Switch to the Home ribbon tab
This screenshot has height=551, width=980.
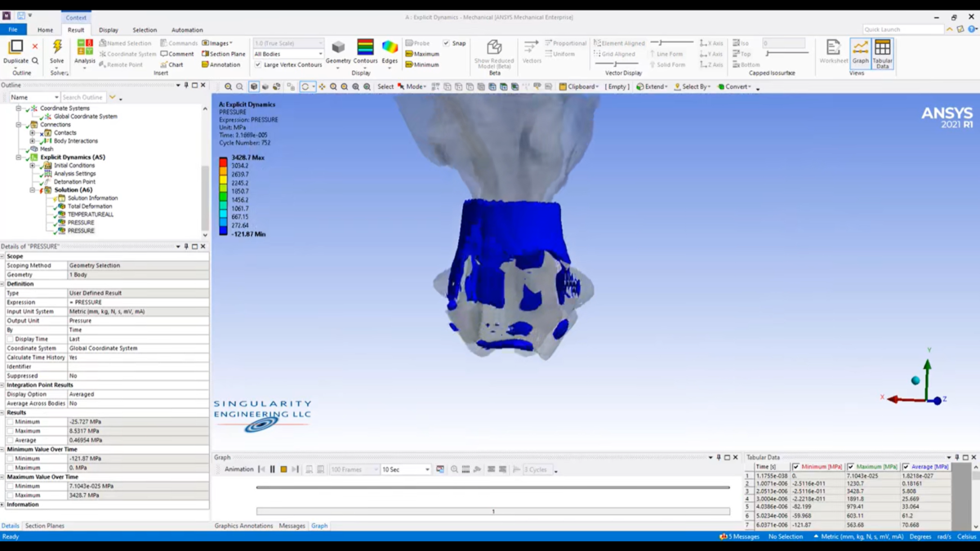click(x=45, y=30)
